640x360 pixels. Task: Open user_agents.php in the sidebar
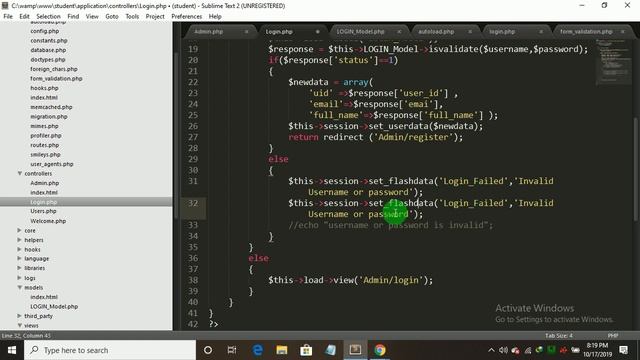[52, 164]
